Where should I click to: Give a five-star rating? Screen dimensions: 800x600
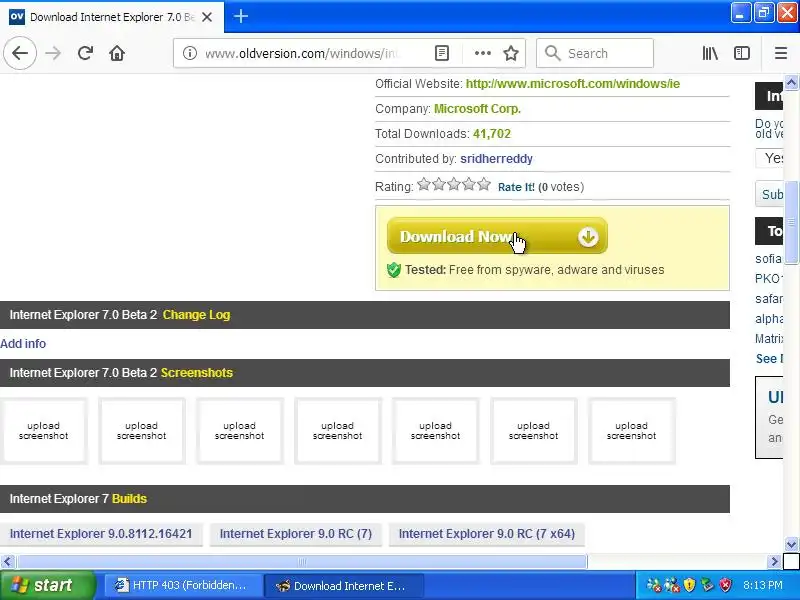pyautogui.click(x=484, y=184)
